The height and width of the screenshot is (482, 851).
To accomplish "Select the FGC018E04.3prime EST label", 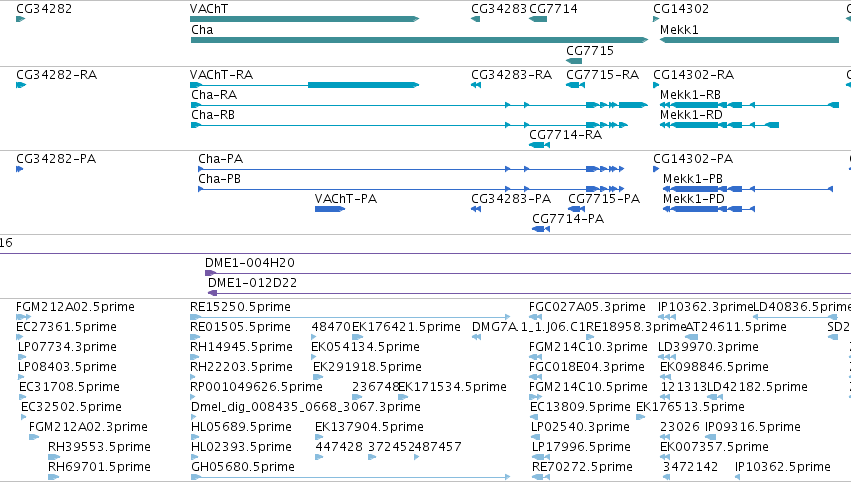I will [x=587, y=367].
